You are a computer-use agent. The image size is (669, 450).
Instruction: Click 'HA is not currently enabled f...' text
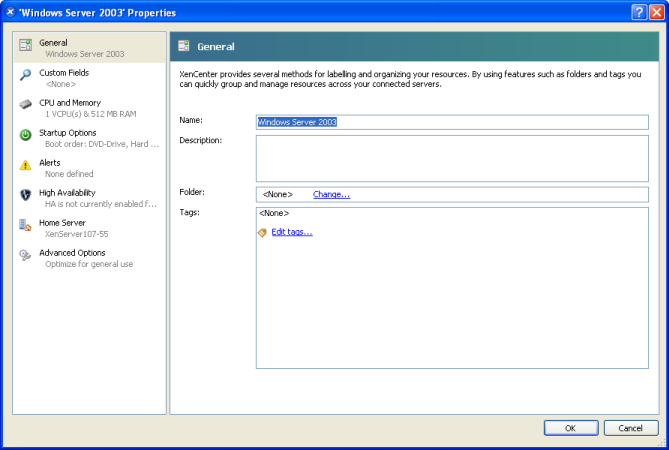tap(101, 204)
